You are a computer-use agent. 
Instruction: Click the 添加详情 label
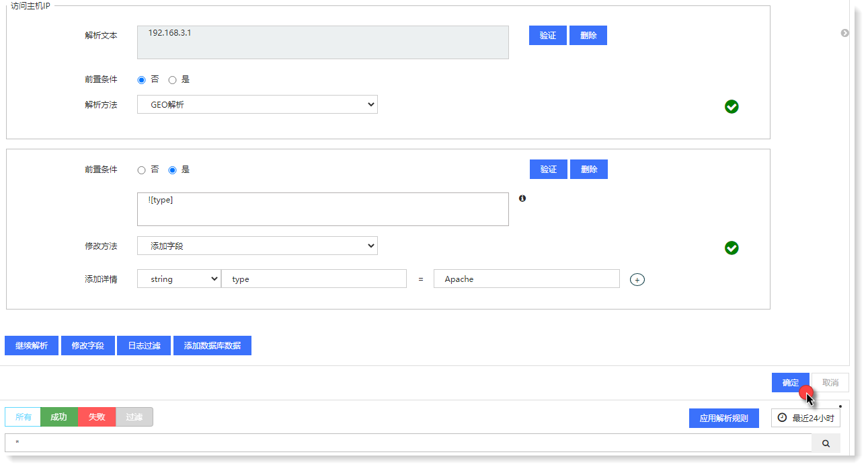101,279
